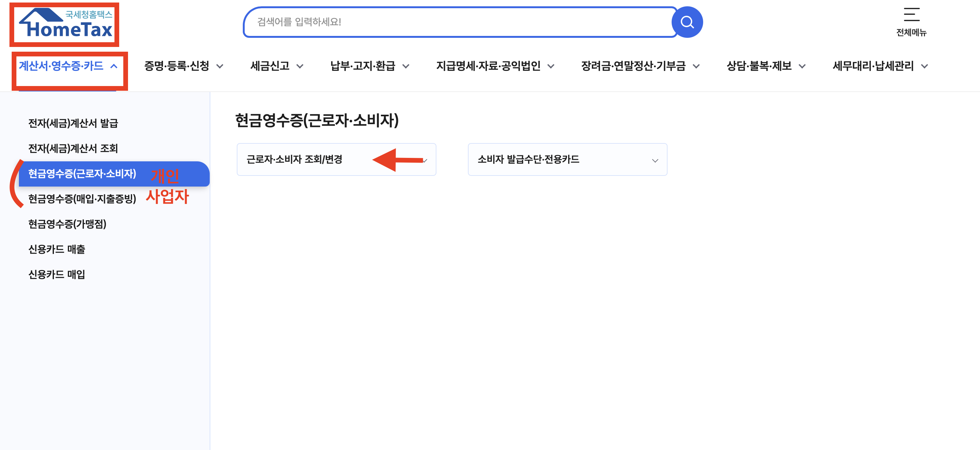Open 신용카드 매출 sidebar item
This screenshot has height=450, width=980.
pos(57,249)
